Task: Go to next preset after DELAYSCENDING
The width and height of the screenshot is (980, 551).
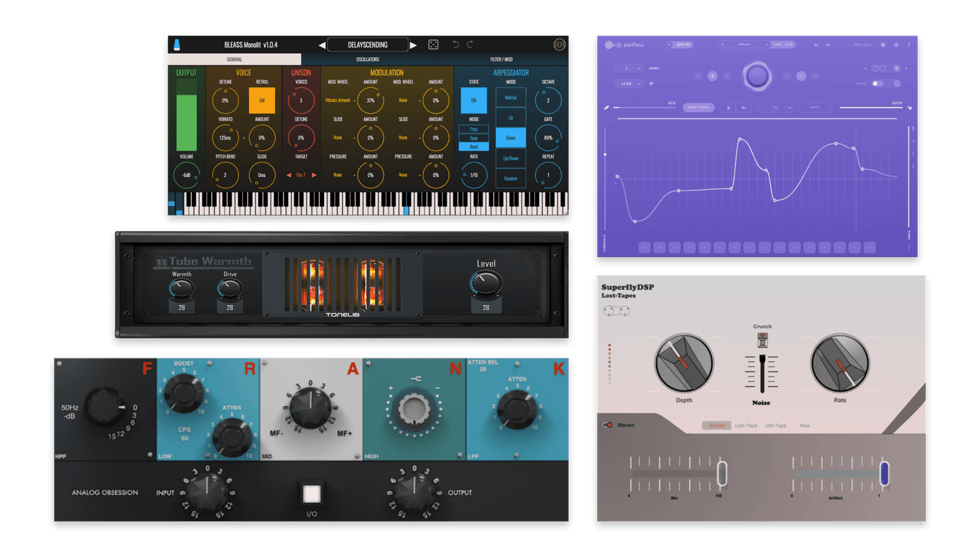Action: pos(413,46)
